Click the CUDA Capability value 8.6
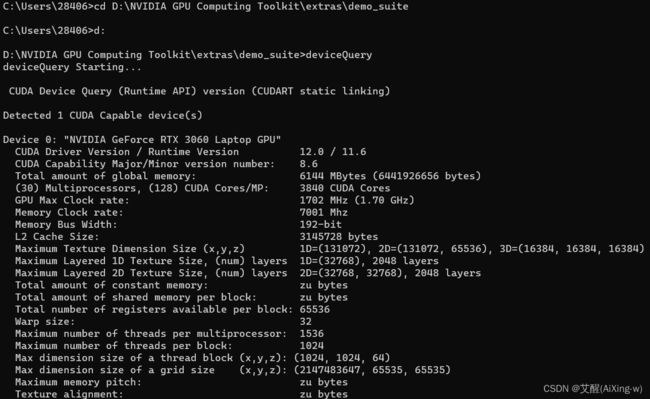The image size is (650, 399). point(308,164)
